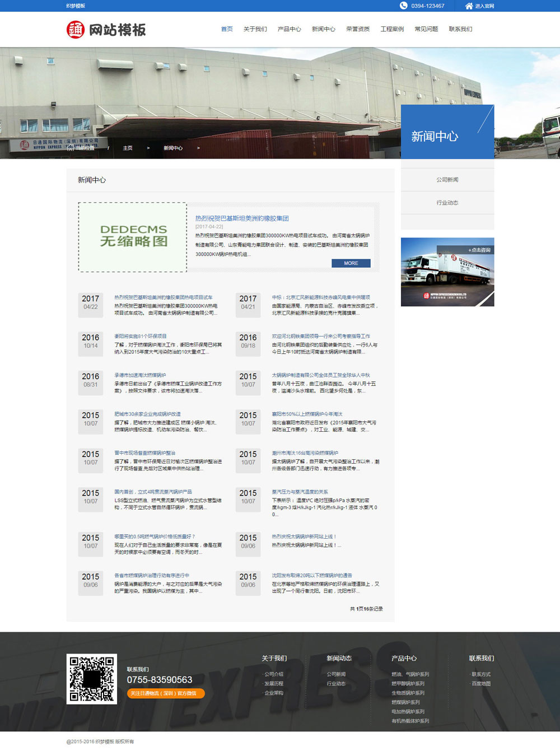Click the home icon beside 进入官网

[469, 6]
